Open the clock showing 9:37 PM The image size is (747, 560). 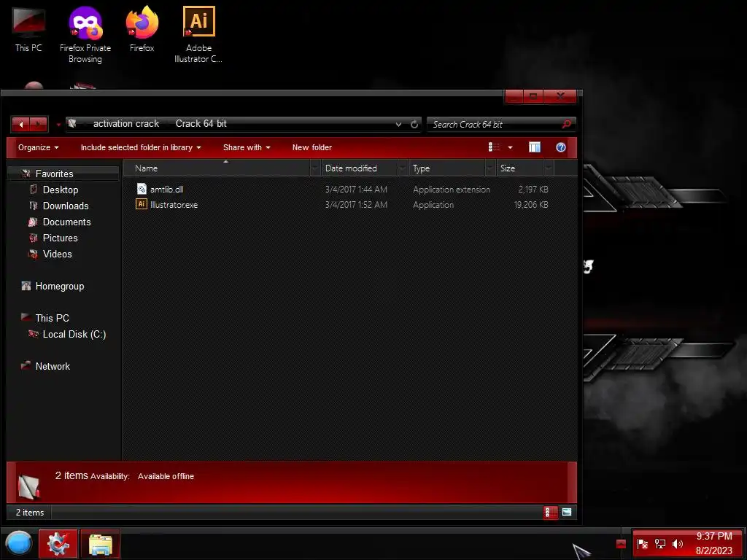[713, 543]
